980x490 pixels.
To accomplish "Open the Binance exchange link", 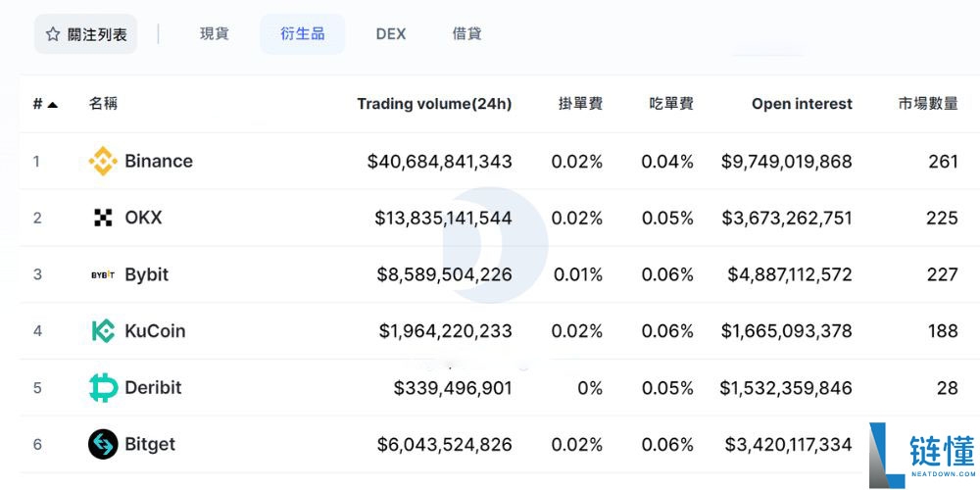I will pos(159,162).
